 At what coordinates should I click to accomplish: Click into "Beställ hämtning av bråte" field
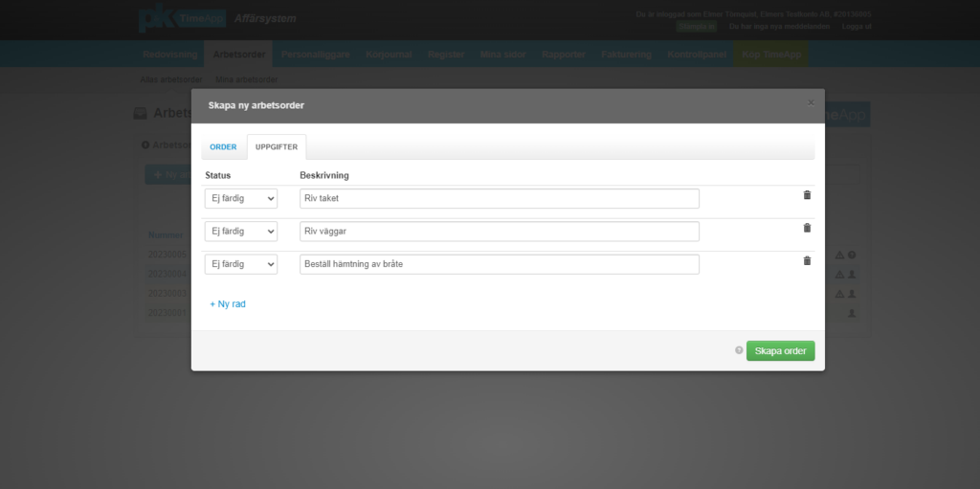pyautogui.click(x=499, y=264)
